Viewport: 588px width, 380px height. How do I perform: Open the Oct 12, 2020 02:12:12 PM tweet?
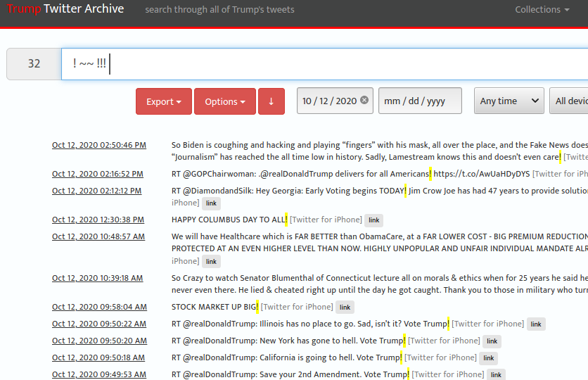click(x=97, y=191)
